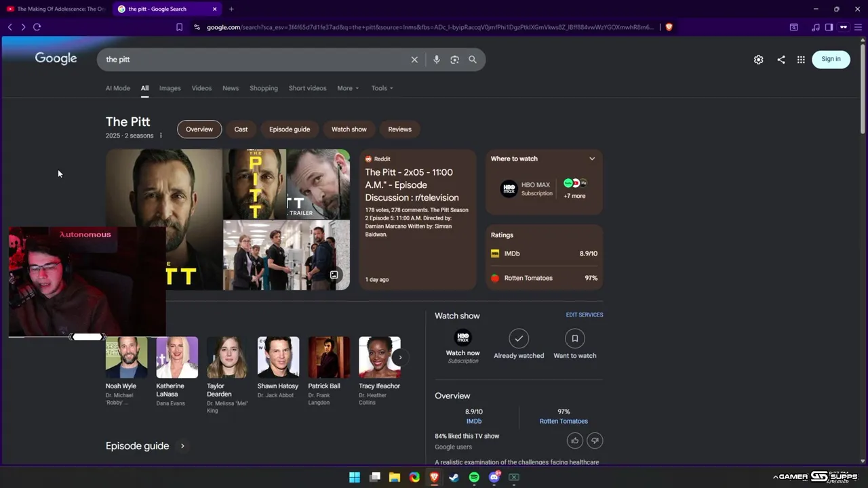Toggle the browser sidebar panel icon
Image resolution: width=868 pixels, height=488 pixels.
coord(829,27)
